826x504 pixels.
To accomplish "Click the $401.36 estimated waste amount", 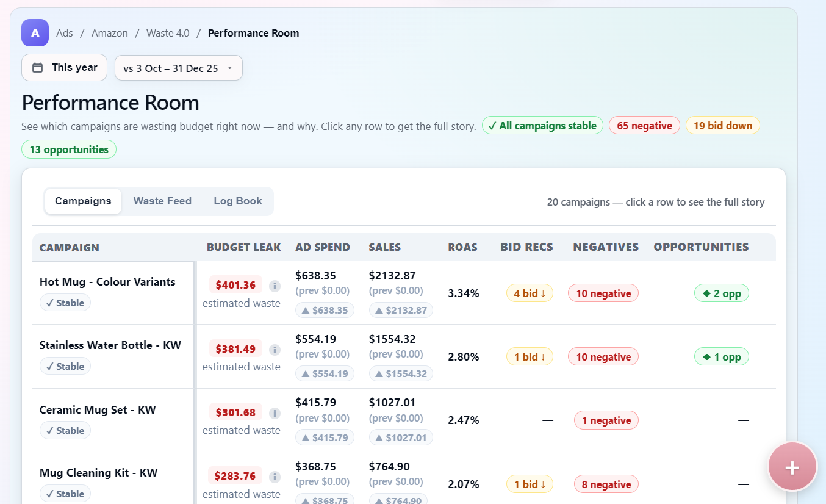I will pos(235,285).
